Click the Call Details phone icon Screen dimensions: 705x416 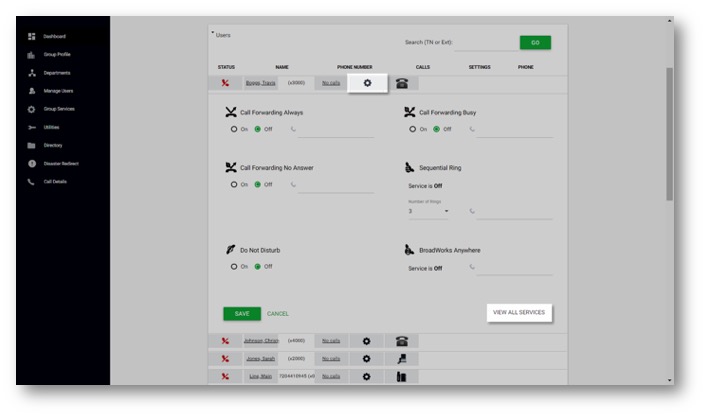pos(31,182)
